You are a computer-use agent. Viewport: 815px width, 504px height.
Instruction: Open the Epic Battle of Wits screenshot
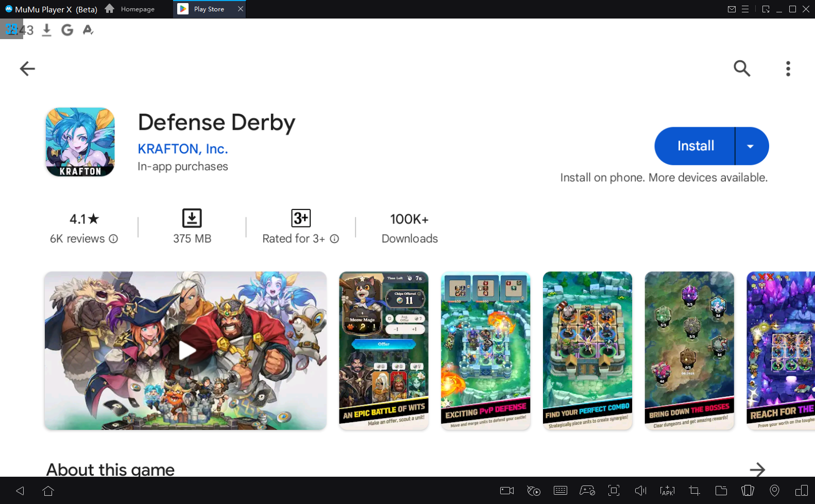(x=383, y=351)
